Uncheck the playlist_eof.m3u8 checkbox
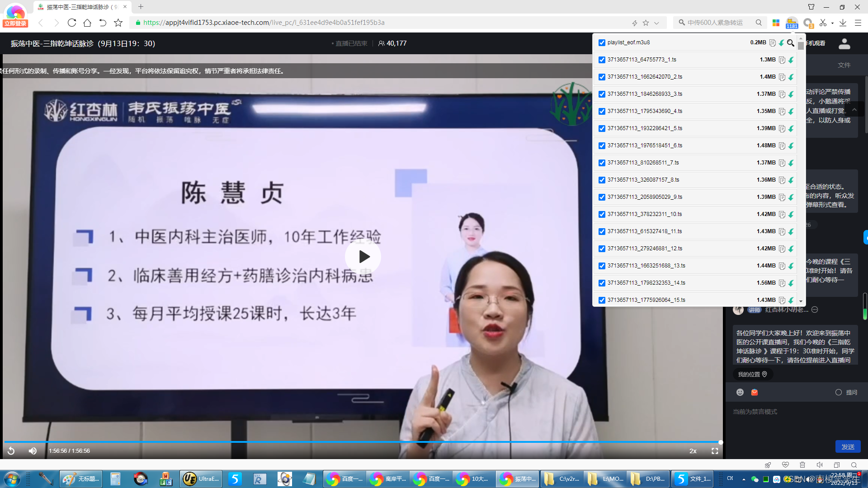Screen dimensions: 868x488 pyautogui.click(x=602, y=42)
